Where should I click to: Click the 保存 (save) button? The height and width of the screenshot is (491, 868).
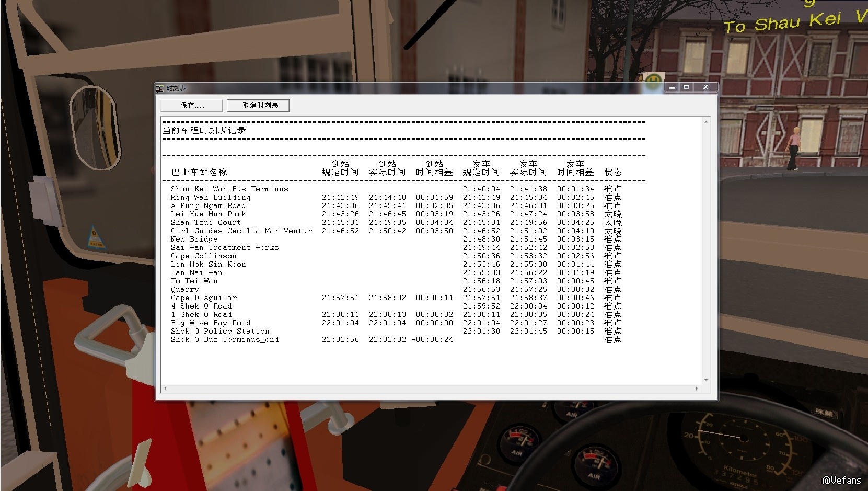pos(192,106)
